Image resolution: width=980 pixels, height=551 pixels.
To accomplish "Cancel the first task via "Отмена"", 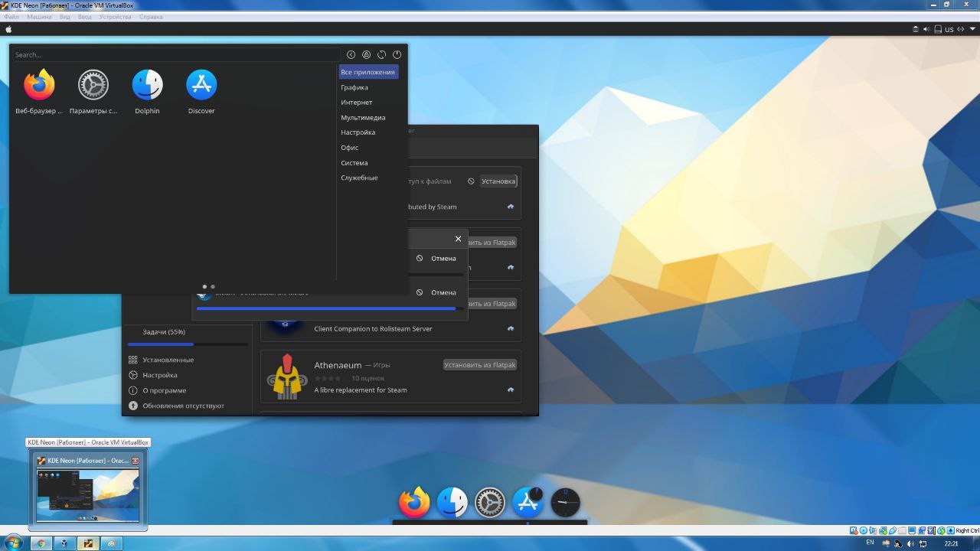I will pos(436,258).
